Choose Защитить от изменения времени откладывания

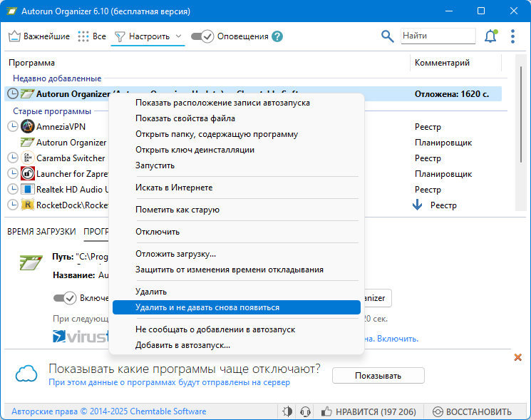pyautogui.click(x=237, y=270)
